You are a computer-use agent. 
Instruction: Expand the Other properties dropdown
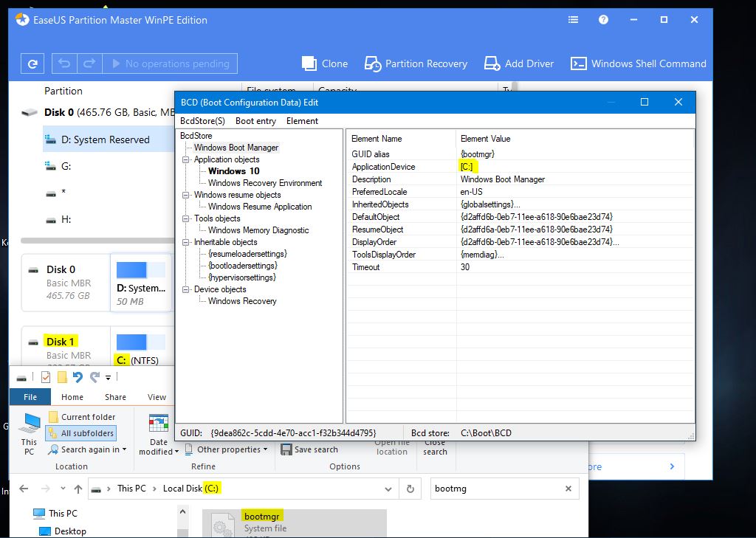tap(228, 449)
